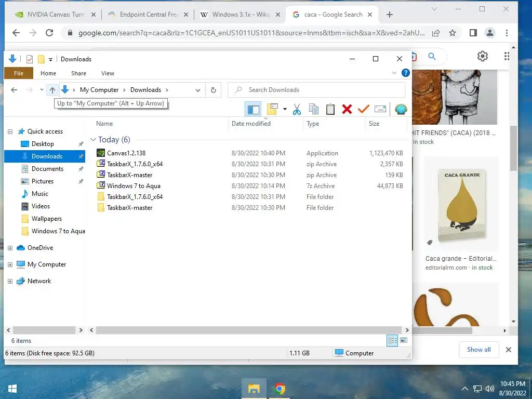
Task: Open Caca grande book image thumbnail
Action: click(x=461, y=205)
